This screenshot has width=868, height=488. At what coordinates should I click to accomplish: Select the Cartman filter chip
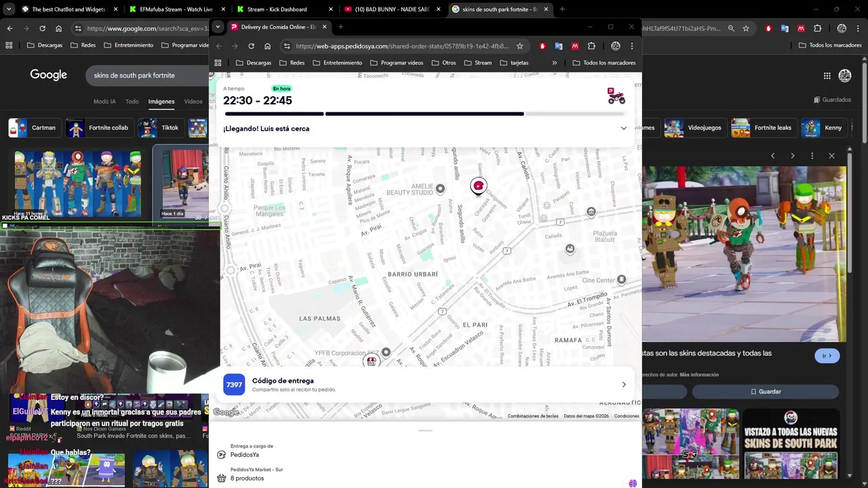35,128
